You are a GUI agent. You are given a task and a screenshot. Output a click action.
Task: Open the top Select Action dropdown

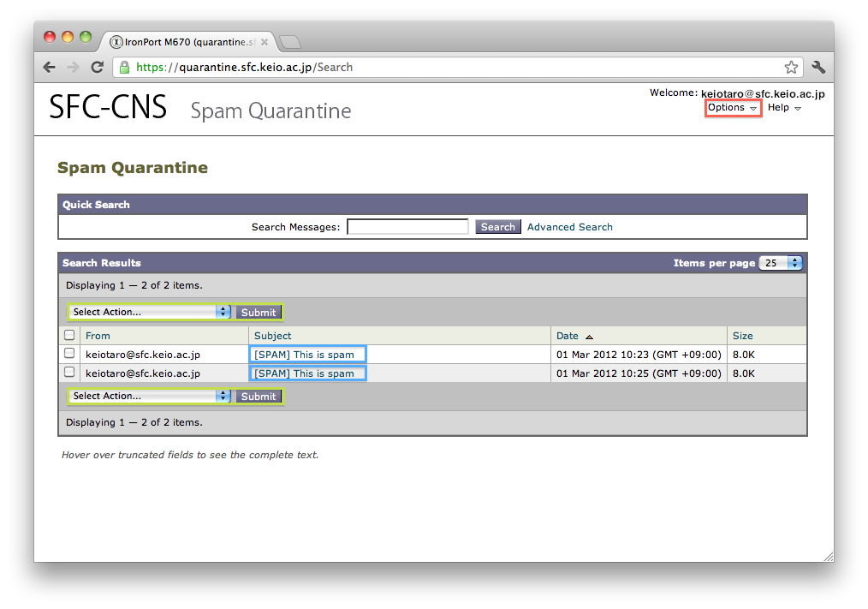coord(150,313)
